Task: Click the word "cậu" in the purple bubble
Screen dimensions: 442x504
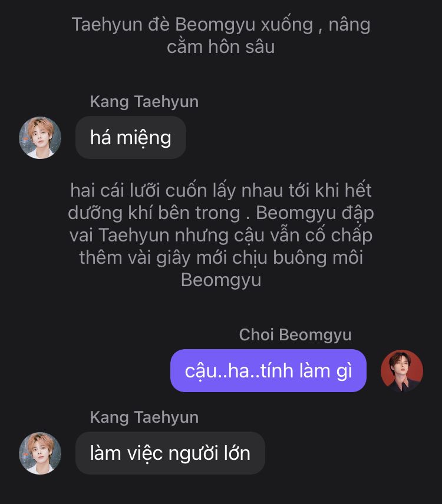Action: pyautogui.click(x=199, y=371)
